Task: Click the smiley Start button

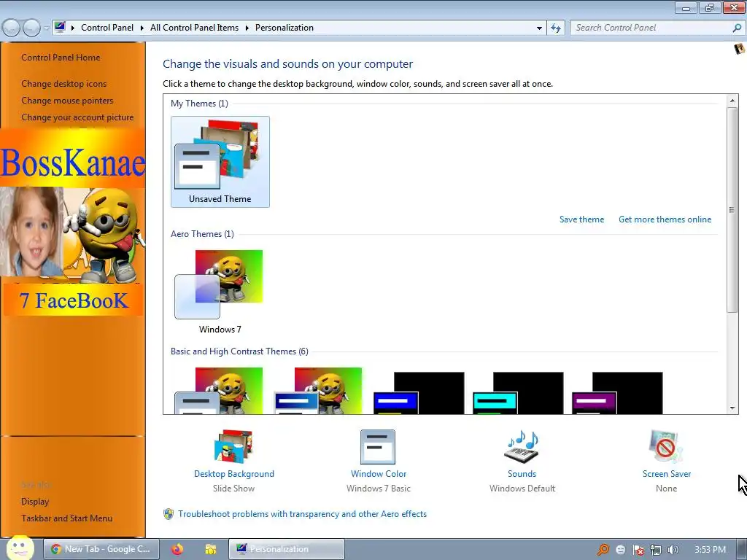Action: (20, 548)
